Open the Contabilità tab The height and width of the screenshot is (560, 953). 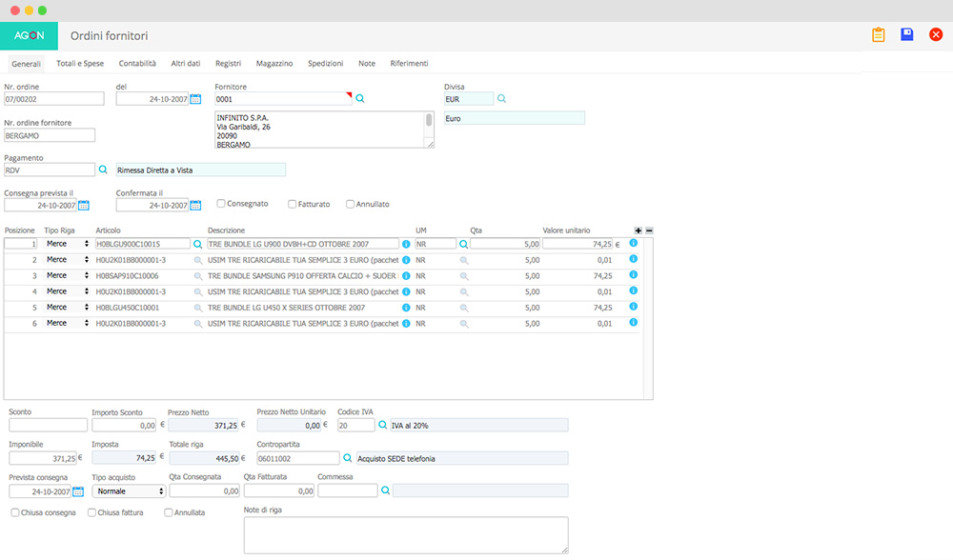coord(137,63)
